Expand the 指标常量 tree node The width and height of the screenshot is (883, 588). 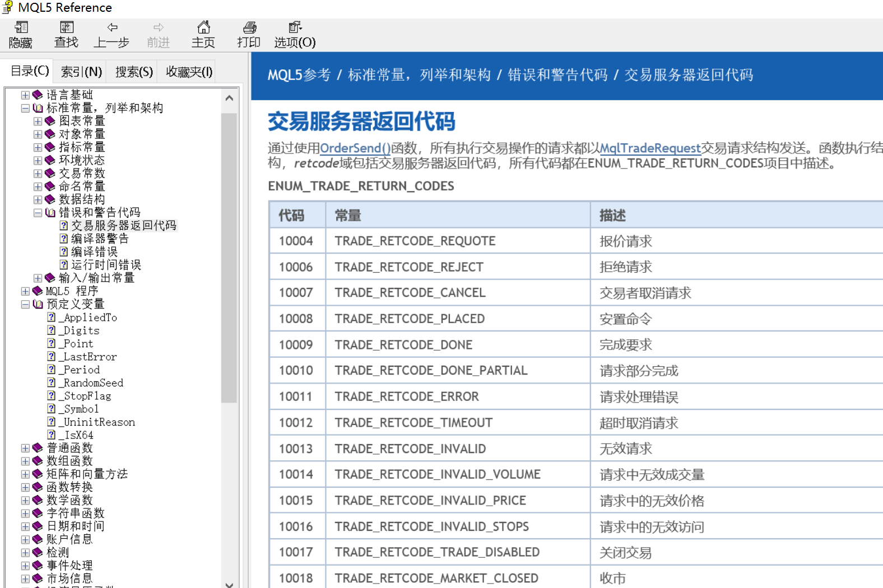tap(38, 147)
